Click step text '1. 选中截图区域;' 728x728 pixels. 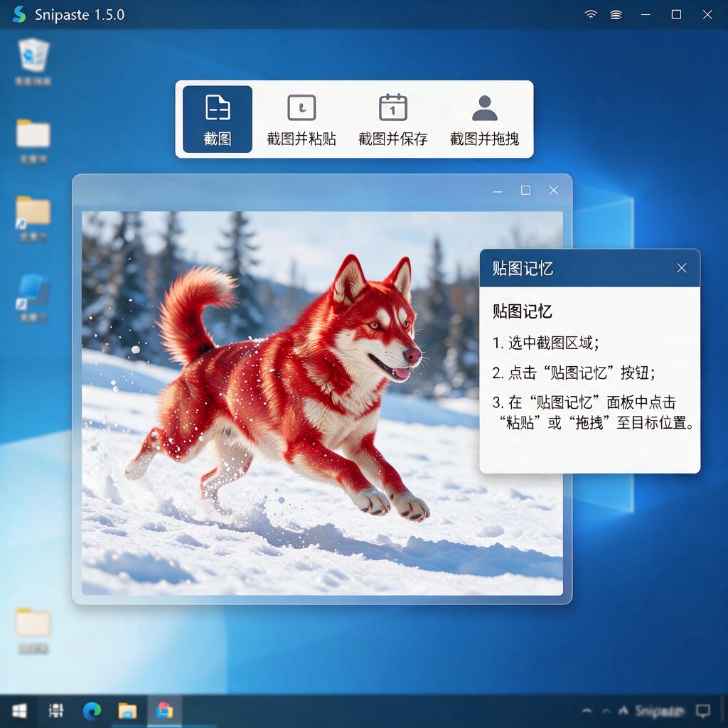(x=546, y=343)
